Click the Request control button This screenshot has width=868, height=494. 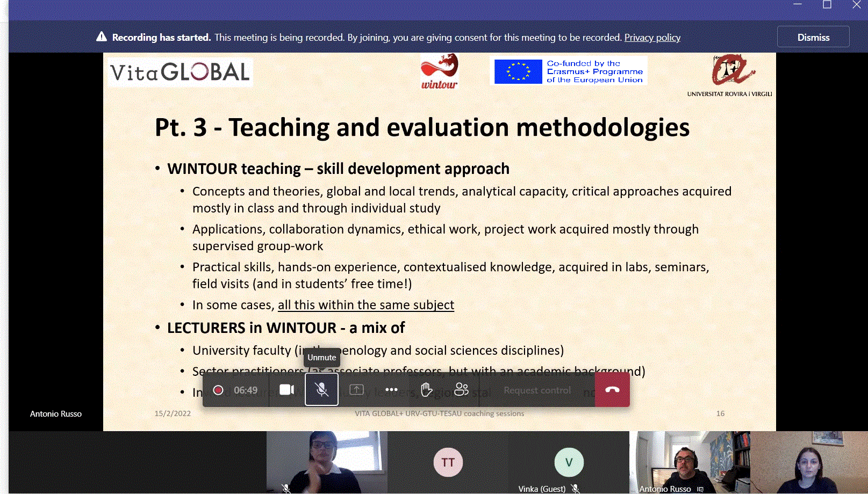[x=537, y=390]
